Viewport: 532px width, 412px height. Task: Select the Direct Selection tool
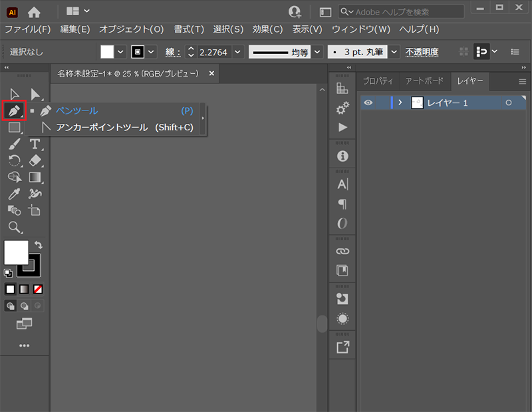tap(35, 94)
